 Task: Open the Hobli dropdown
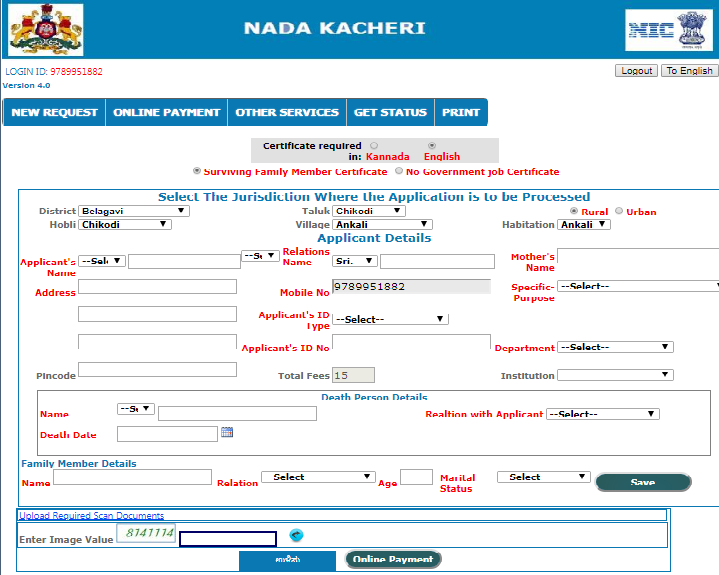pyautogui.click(x=125, y=225)
